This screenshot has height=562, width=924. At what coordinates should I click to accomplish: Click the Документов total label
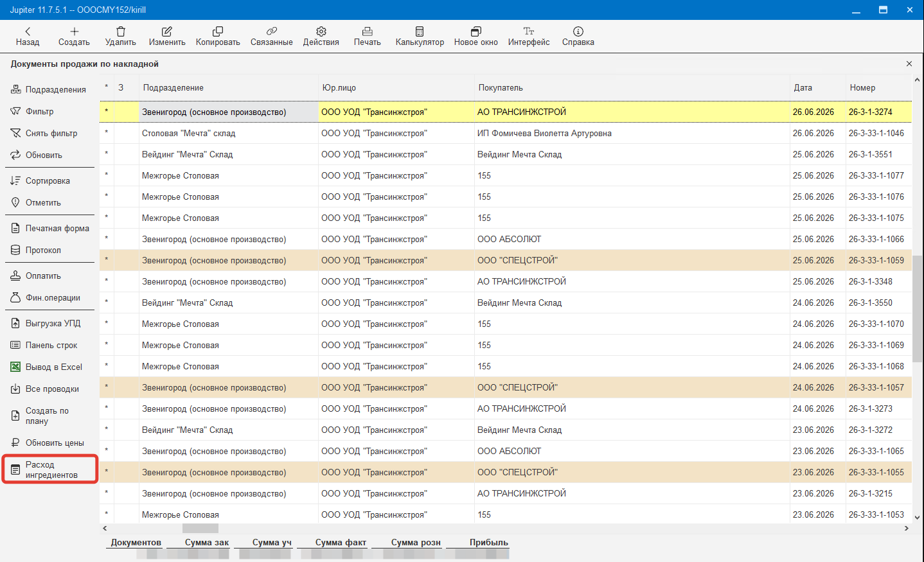136,542
